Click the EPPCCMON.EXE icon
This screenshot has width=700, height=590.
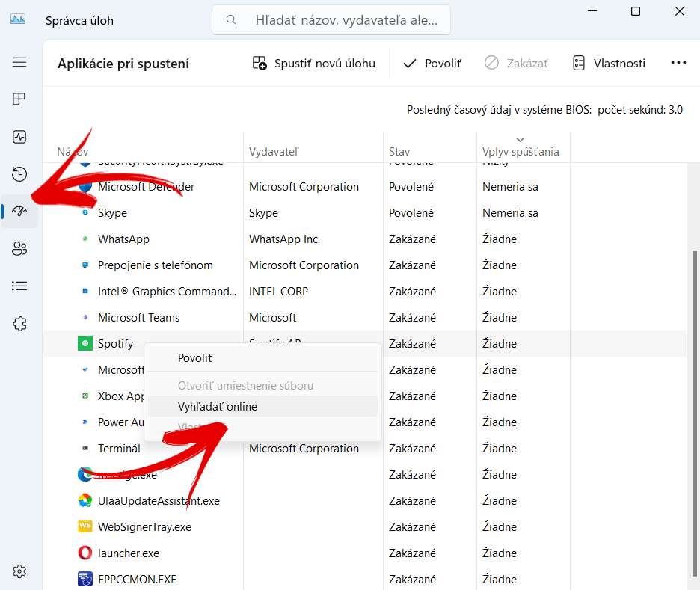point(85,579)
